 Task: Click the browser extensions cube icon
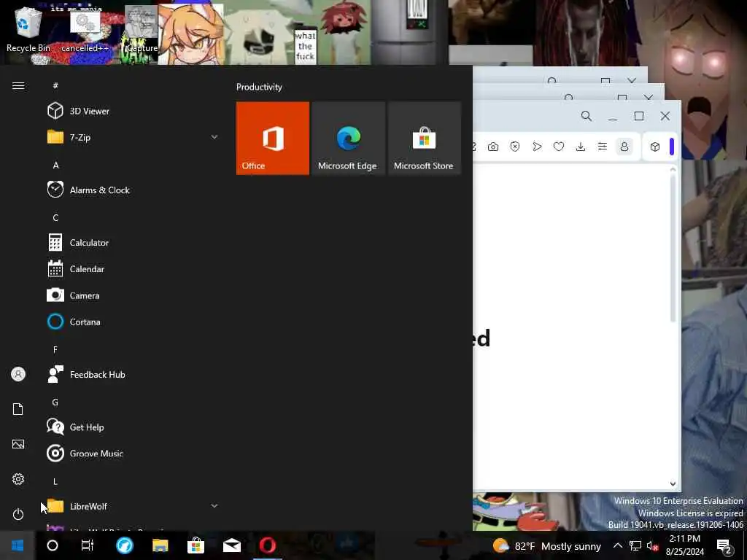[x=655, y=147]
